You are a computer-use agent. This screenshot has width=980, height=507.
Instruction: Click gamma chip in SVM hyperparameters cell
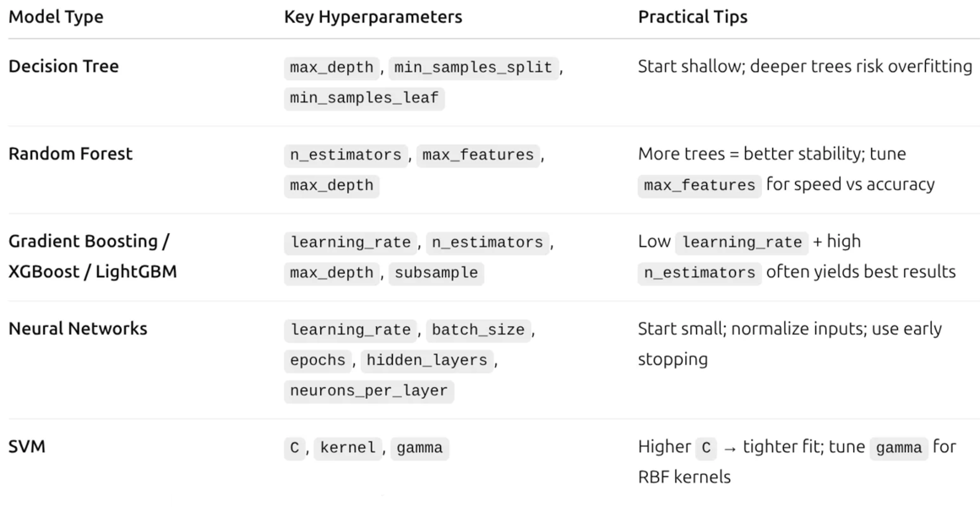point(418,448)
